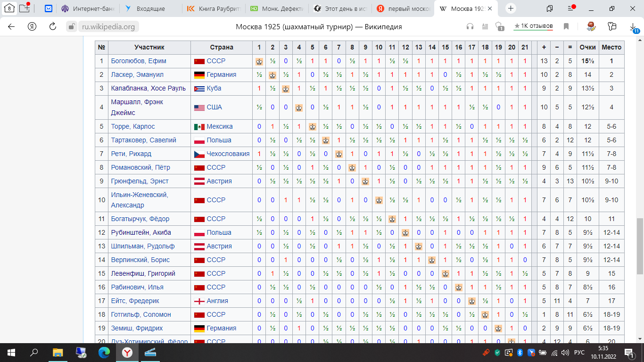Click the page vertical scrollbar thumb
Image resolution: width=644 pixels, height=362 pixels.
coord(640,245)
